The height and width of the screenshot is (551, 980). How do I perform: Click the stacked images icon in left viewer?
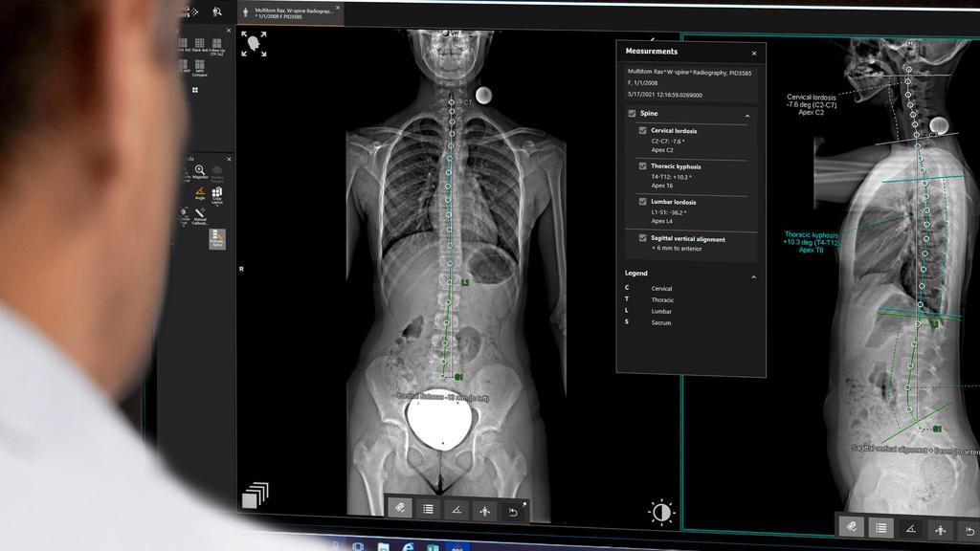(x=255, y=495)
